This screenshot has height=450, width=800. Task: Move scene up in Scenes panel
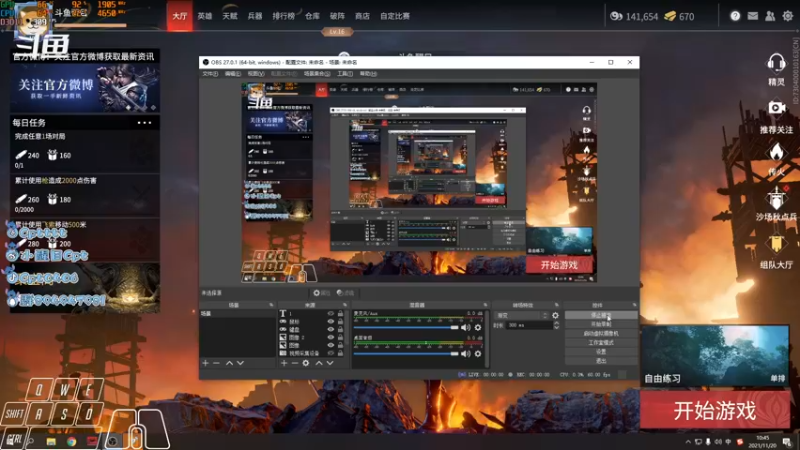pos(229,363)
